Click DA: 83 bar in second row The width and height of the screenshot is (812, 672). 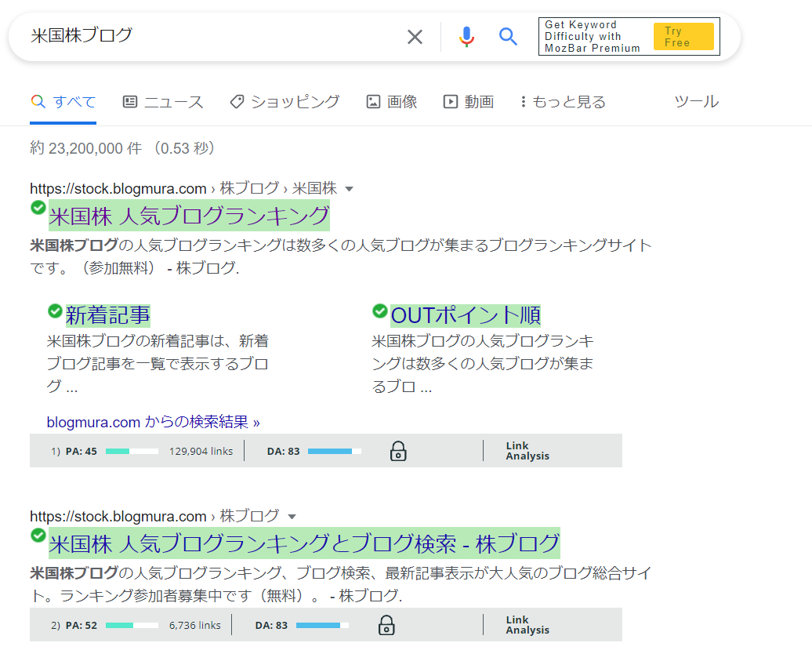click(323, 626)
